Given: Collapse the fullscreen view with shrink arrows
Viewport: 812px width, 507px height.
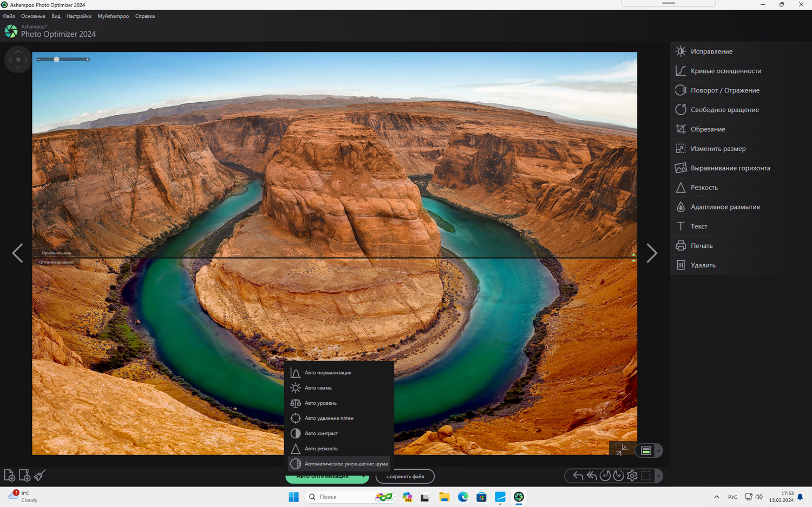Looking at the screenshot, I should pyautogui.click(x=621, y=450).
